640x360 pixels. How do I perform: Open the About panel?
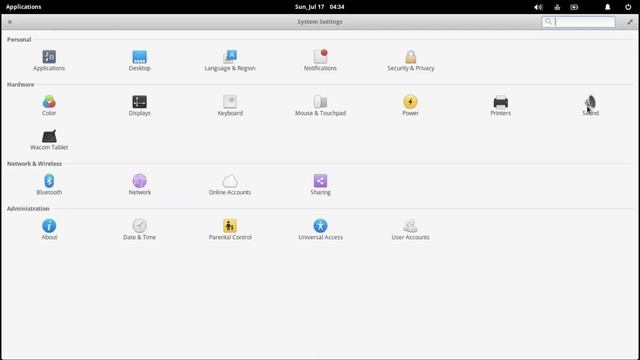coord(49,229)
